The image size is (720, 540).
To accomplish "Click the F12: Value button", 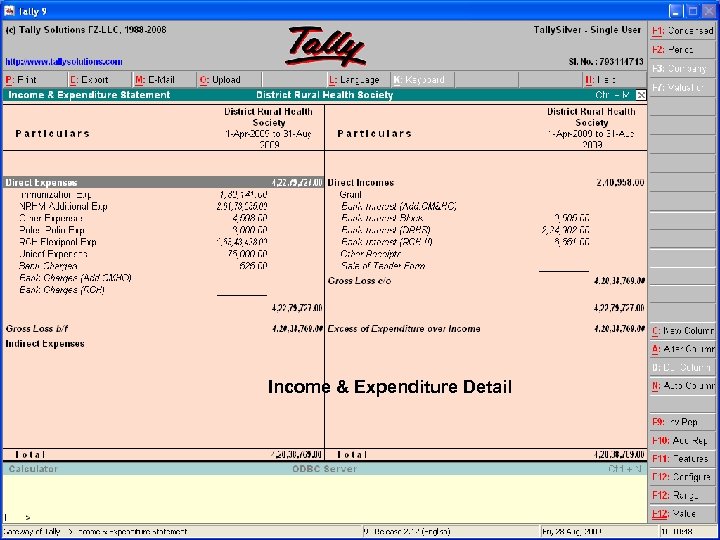I will 683,514.
